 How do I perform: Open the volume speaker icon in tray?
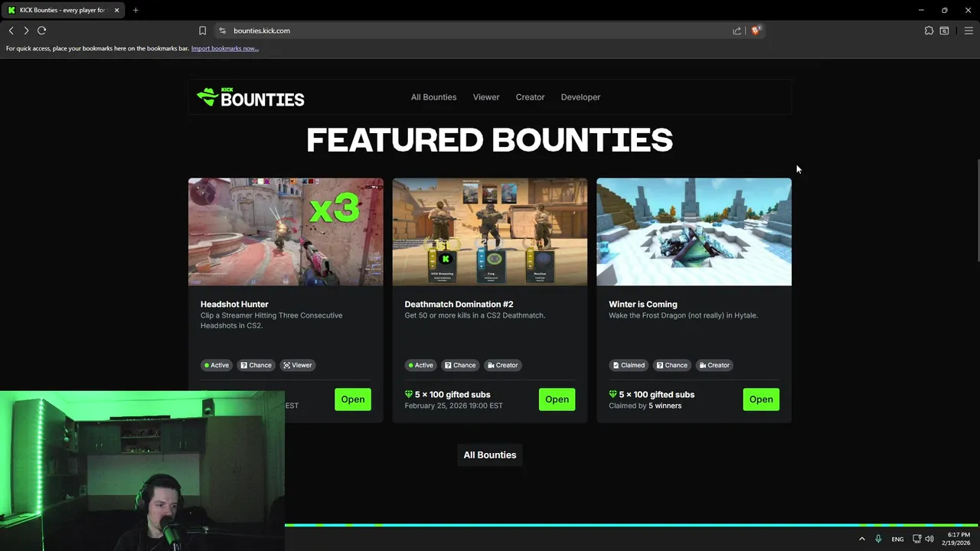click(x=929, y=539)
